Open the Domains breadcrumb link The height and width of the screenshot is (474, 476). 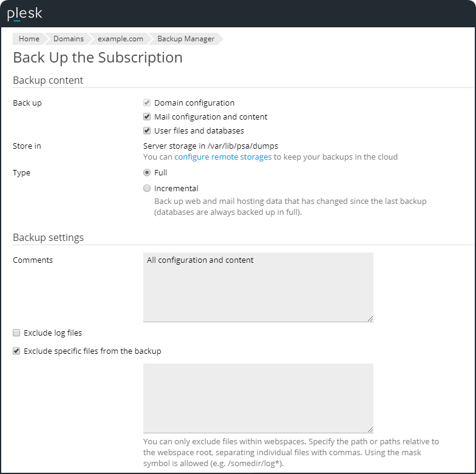click(68, 39)
